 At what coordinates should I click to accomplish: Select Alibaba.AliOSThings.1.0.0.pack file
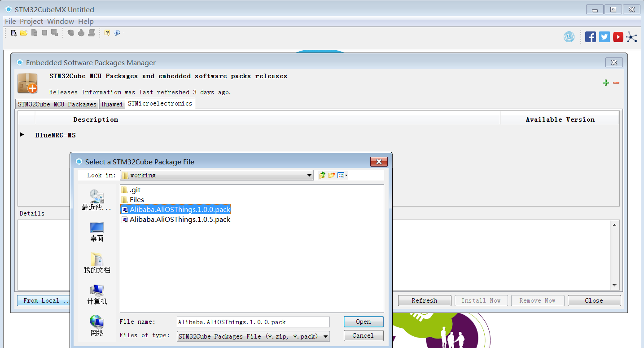(x=176, y=210)
